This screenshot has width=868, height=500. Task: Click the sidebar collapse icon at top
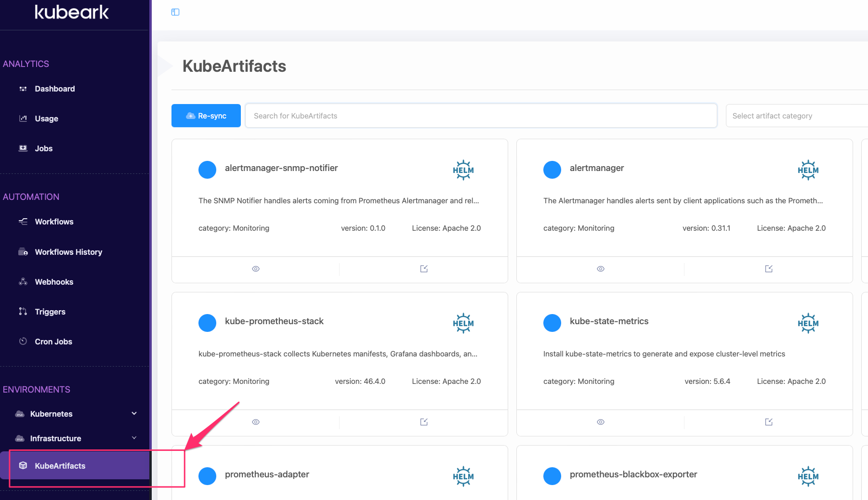click(175, 12)
